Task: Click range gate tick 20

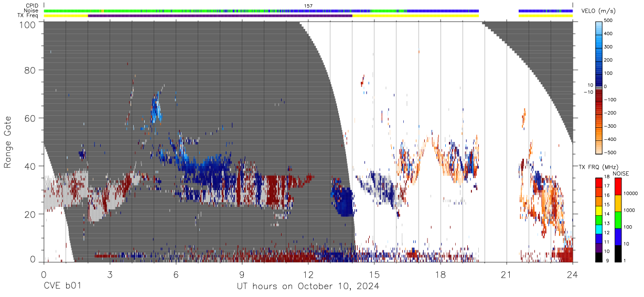Action: [31, 214]
